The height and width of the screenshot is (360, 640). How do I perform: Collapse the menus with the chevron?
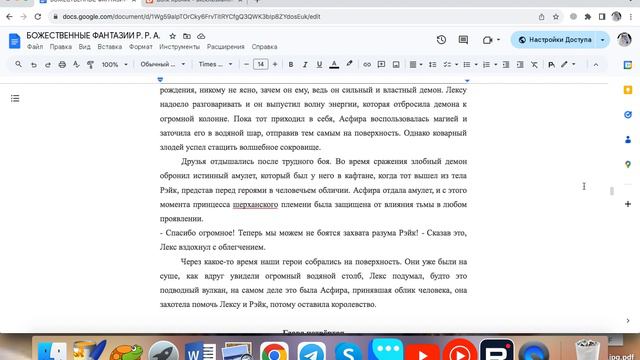pos(596,64)
